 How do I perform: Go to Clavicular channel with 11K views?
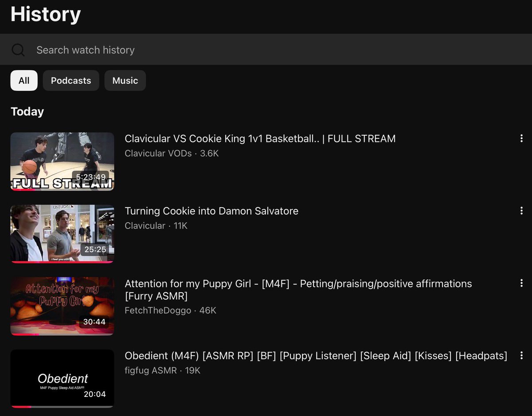145,226
